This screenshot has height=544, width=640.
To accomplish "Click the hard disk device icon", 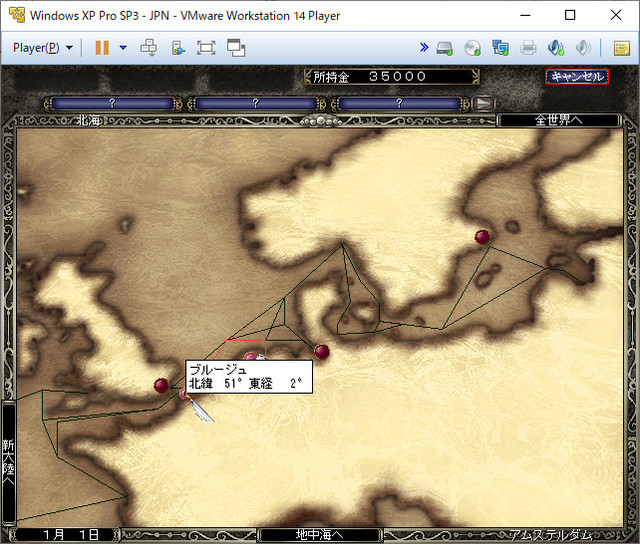I will 444,48.
